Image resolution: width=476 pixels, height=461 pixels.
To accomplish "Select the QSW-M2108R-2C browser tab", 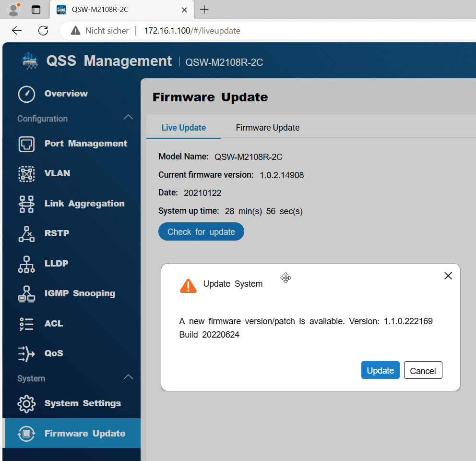I will pyautogui.click(x=121, y=10).
